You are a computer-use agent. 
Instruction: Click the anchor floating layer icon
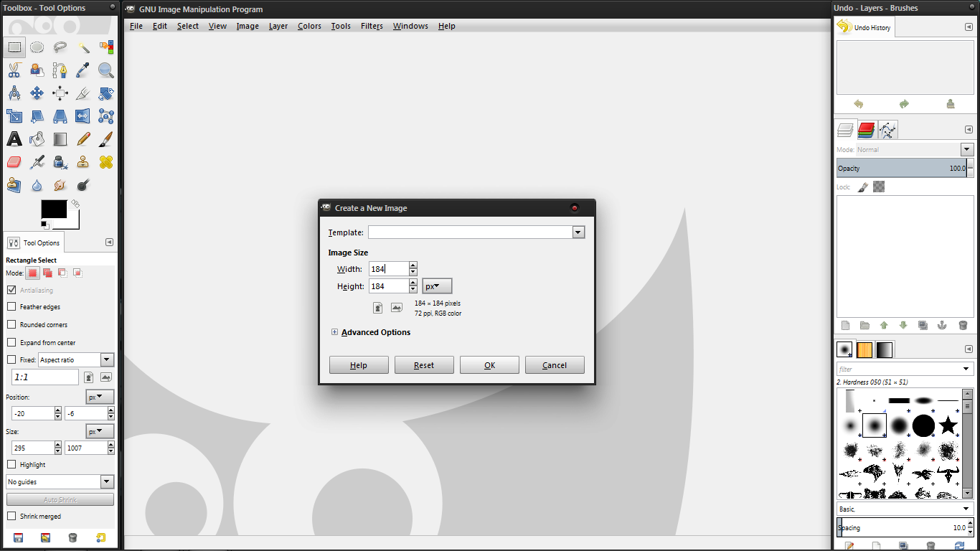point(943,325)
